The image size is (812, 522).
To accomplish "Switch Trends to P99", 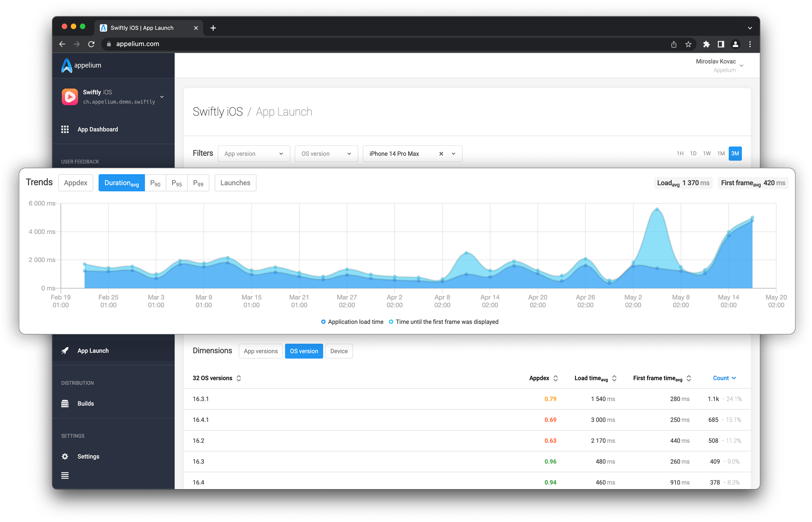I will point(198,183).
